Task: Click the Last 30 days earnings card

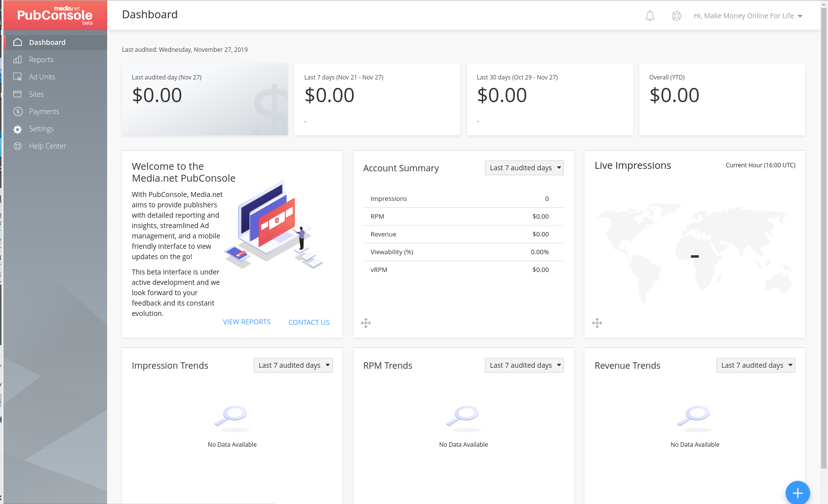Action: 550,99
